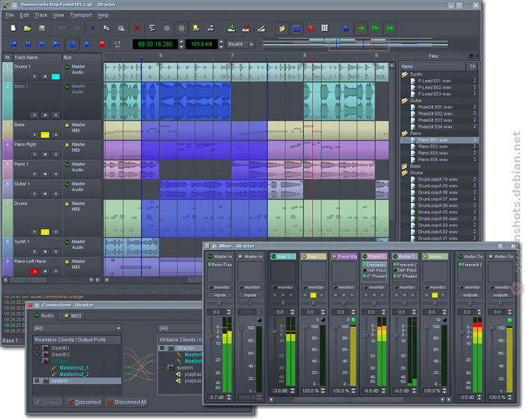
Task: Open the Track menu
Action: coord(41,15)
